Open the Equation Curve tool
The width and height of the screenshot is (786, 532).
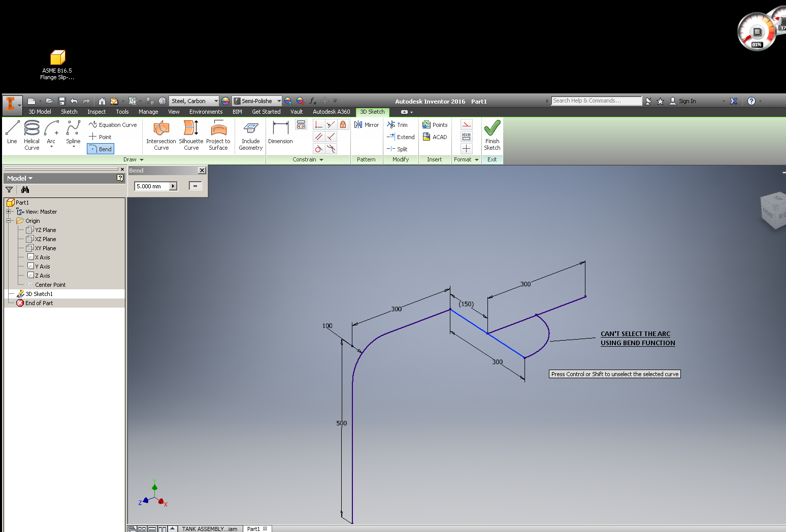113,124
